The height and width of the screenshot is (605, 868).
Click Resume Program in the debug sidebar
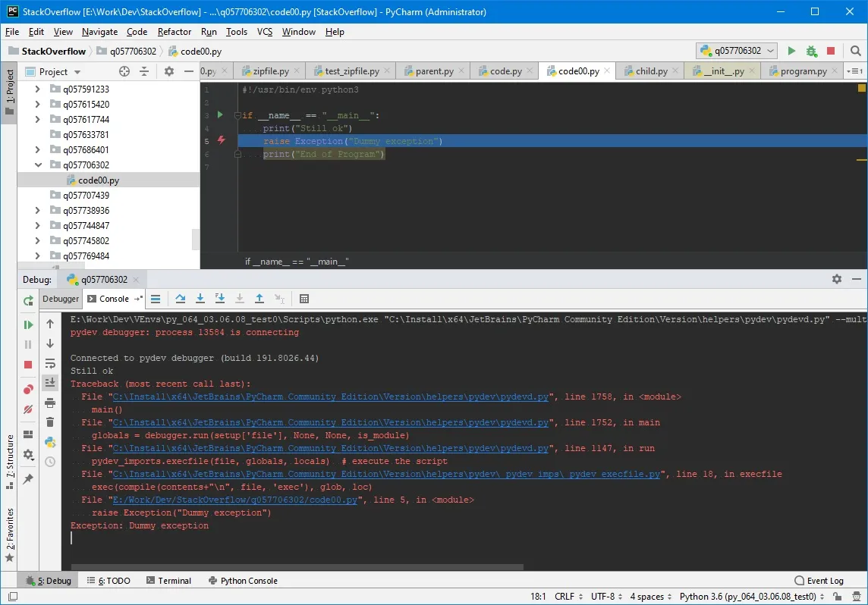(x=28, y=324)
